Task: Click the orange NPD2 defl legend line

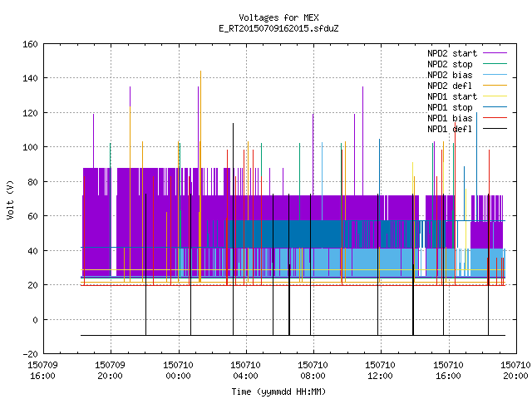Action: (495, 85)
